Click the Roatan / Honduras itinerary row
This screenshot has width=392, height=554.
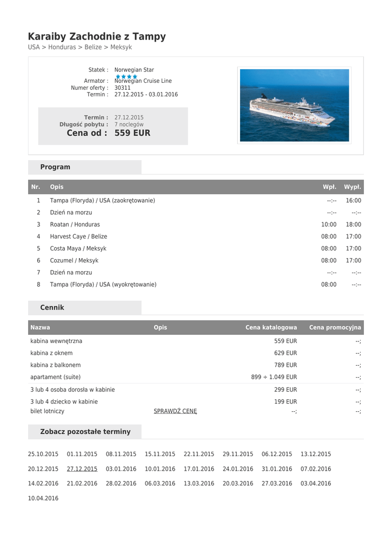coord(75,225)
